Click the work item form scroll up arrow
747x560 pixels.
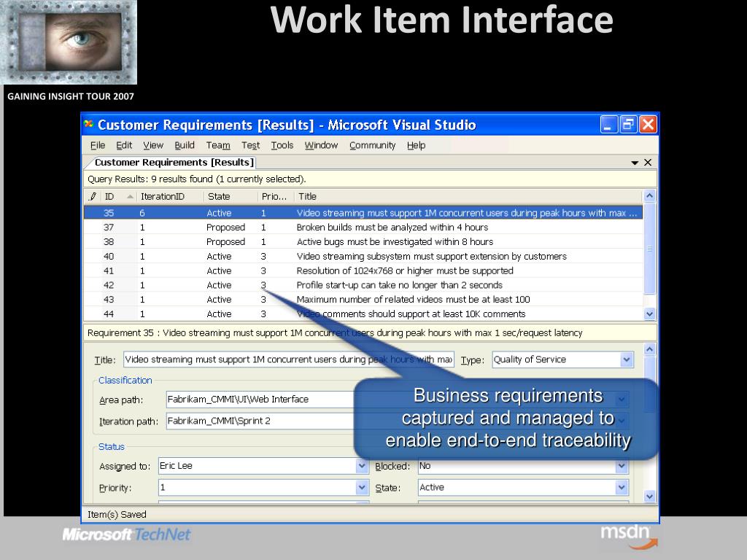tap(649, 349)
